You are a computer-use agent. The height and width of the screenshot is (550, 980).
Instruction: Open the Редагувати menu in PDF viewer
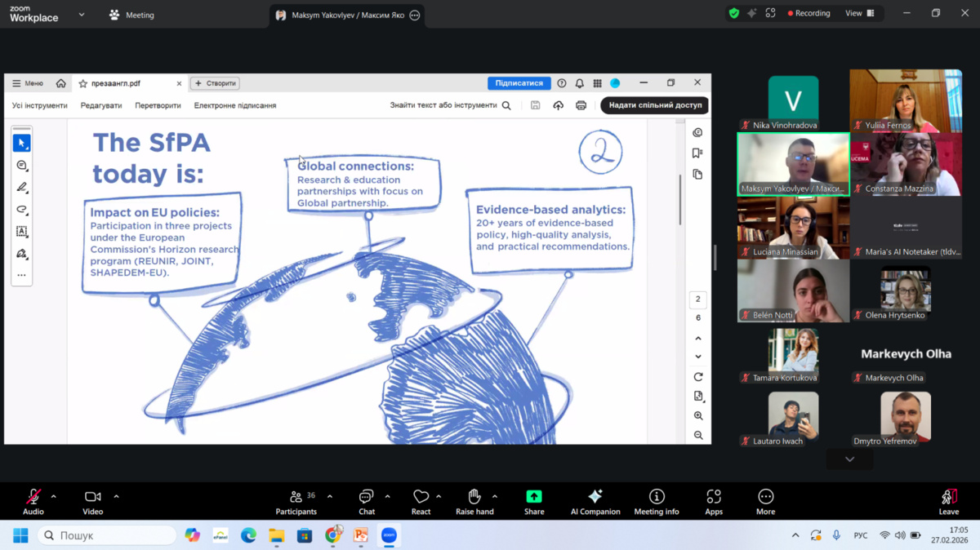pyautogui.click(x=101, y=105)
